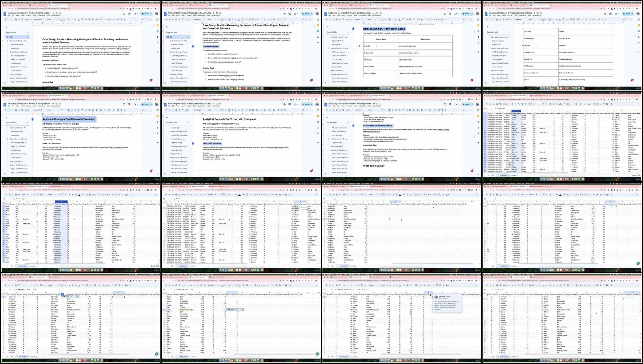Screen dimensions: 643x364
Task: Click blue Docs home icon in Dataset Summary frame
Action: point(326,14)
